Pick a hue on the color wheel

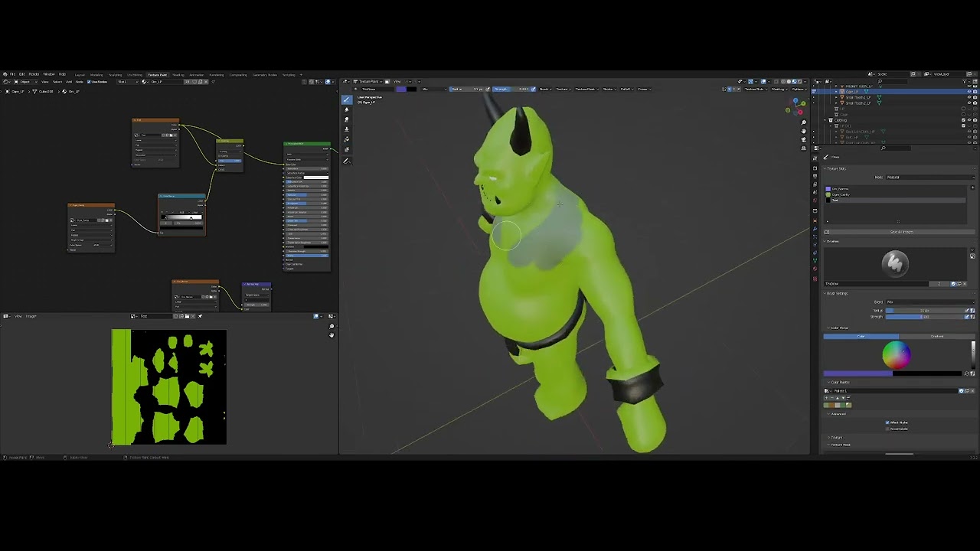pyautogui.click(x=896, y=355)
